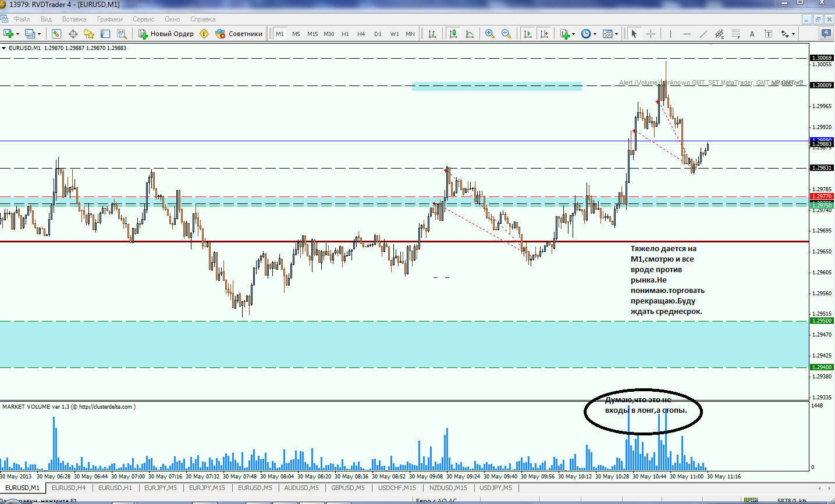Open the Сервис menu
Screen dimensions: 835x504
click(143, 19)
